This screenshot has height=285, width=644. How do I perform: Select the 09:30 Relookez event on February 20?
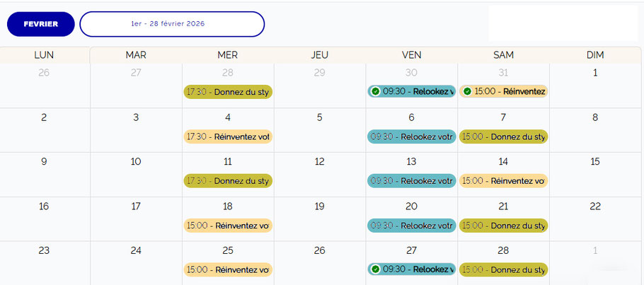(411, 226)
